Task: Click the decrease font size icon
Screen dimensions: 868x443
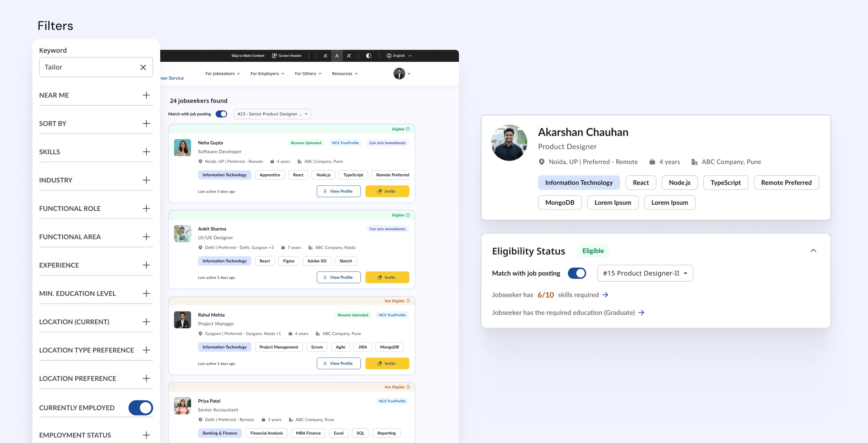Action: (x=325, y=55)
